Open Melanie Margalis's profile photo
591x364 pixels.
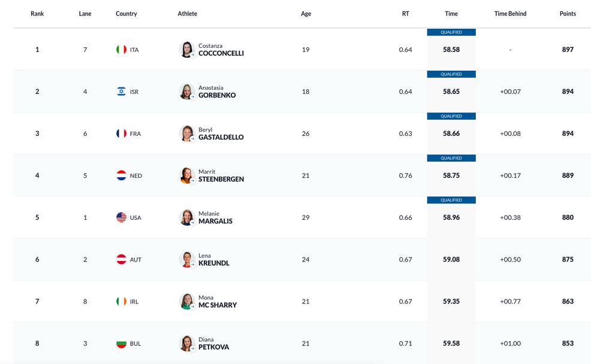click(x=187, y=217)
